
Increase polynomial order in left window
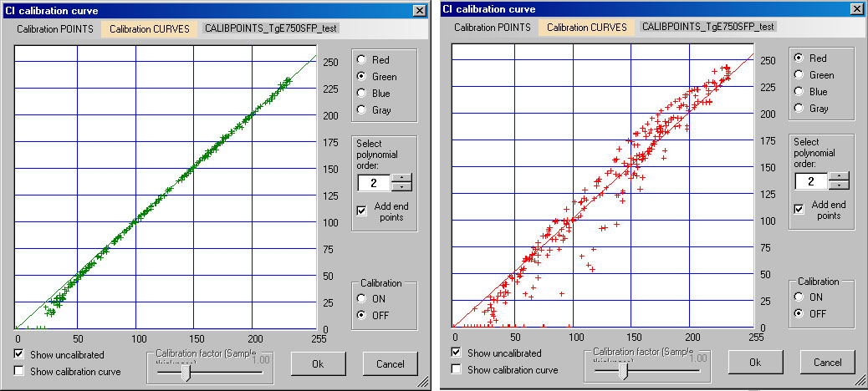pos(401,178)
